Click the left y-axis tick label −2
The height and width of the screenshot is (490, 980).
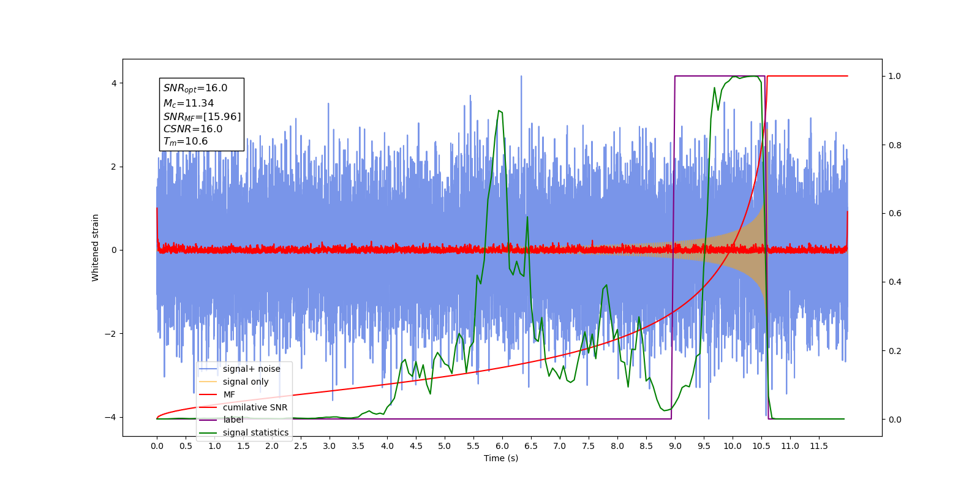(x=110, y=334)
